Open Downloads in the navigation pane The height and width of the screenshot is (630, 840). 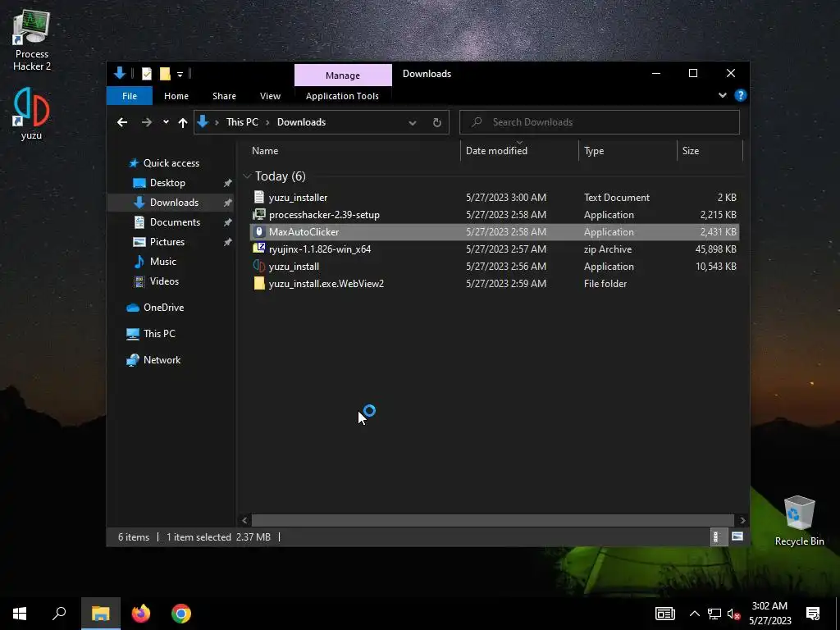click(x=174, y=203)
